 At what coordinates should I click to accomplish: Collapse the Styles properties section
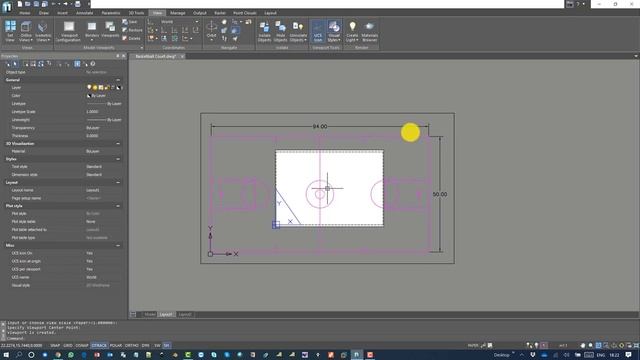118,159
